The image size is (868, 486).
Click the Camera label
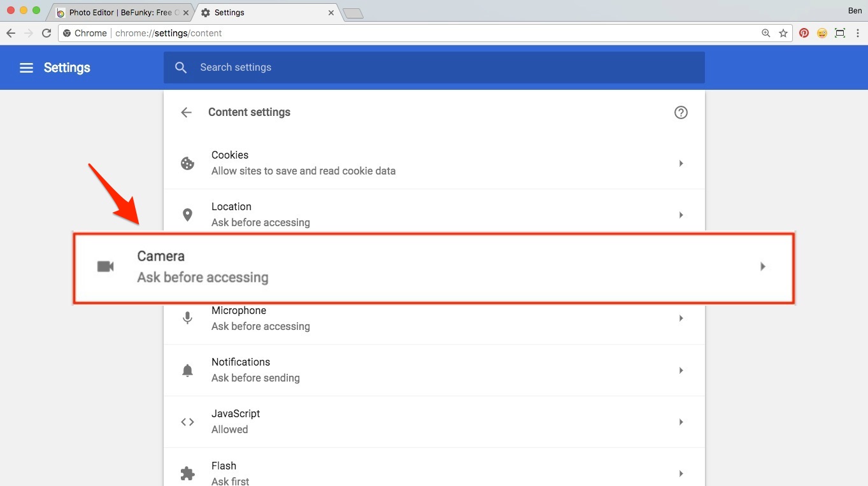pyautogui.click(x=160, y=256)
